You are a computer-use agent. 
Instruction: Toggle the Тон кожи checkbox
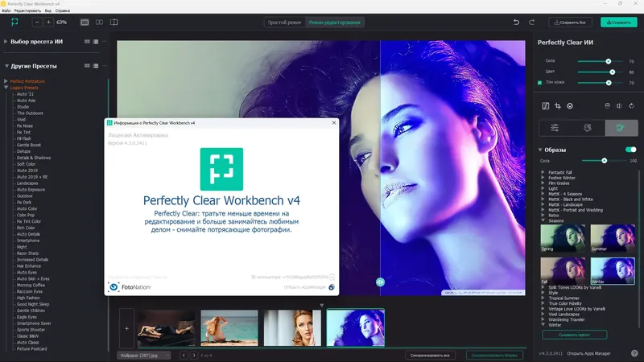click(539, 83)
